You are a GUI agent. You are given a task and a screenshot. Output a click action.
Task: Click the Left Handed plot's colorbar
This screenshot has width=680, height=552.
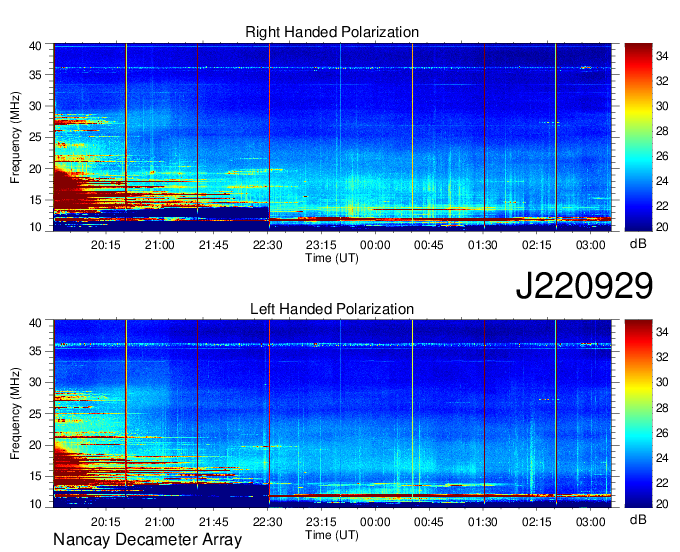tap(638, 414)
